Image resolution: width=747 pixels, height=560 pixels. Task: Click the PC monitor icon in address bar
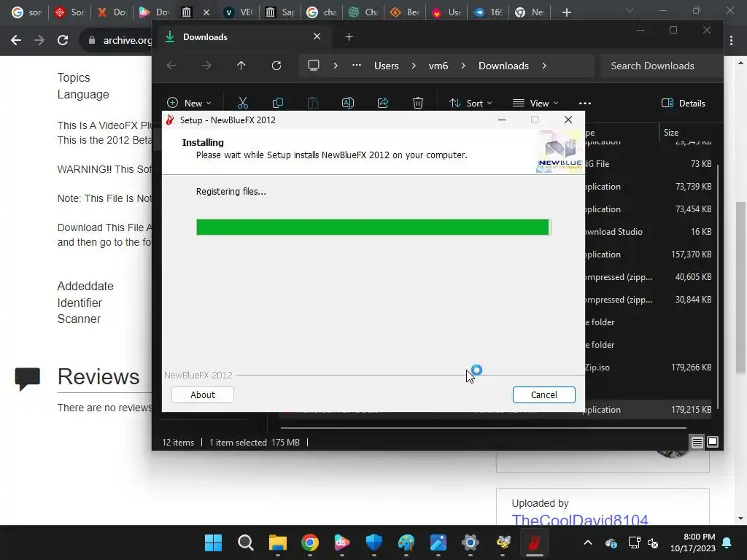coord(314,66)
